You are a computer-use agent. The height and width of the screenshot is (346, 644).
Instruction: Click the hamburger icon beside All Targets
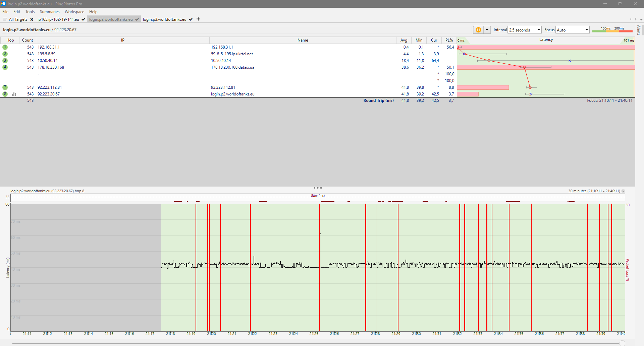tap(5, 19)
